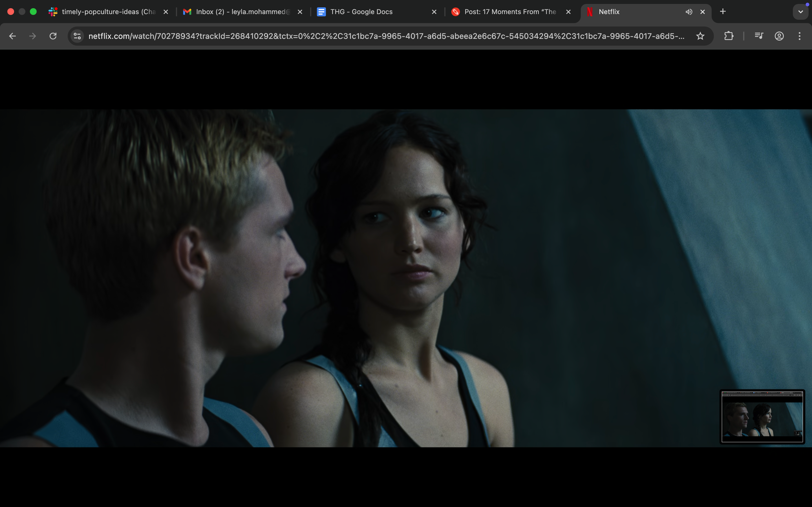
Task: Reload the Netflix page
Action: pyautogui.click(x=53, y=36)
